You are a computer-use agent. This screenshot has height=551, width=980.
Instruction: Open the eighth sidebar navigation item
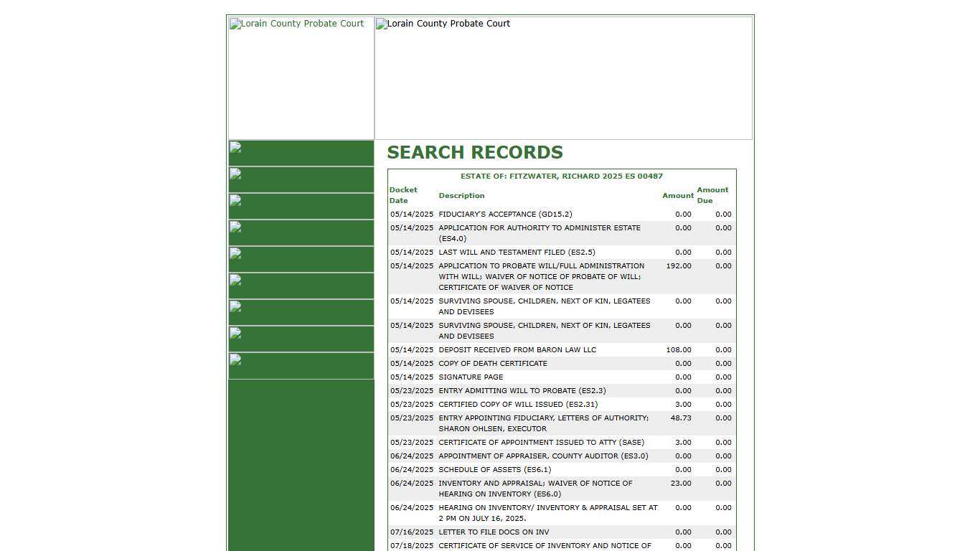[x=301, y=339]
